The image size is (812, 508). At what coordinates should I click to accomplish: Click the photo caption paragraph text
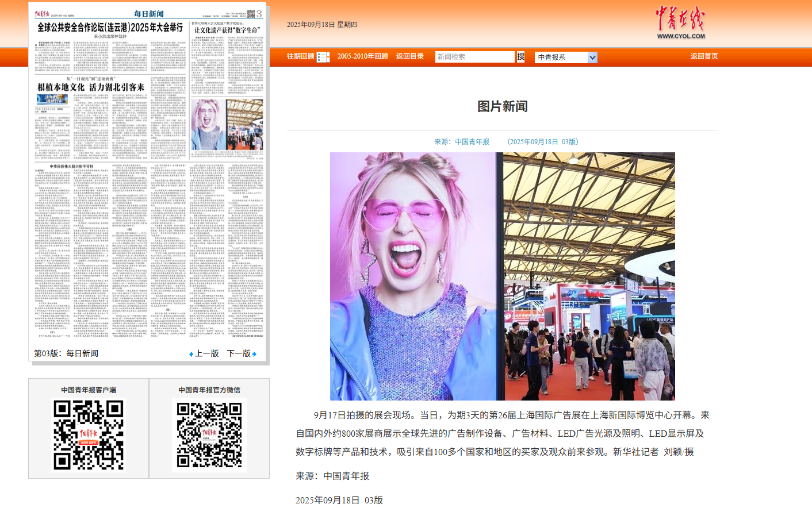point(503,433)
